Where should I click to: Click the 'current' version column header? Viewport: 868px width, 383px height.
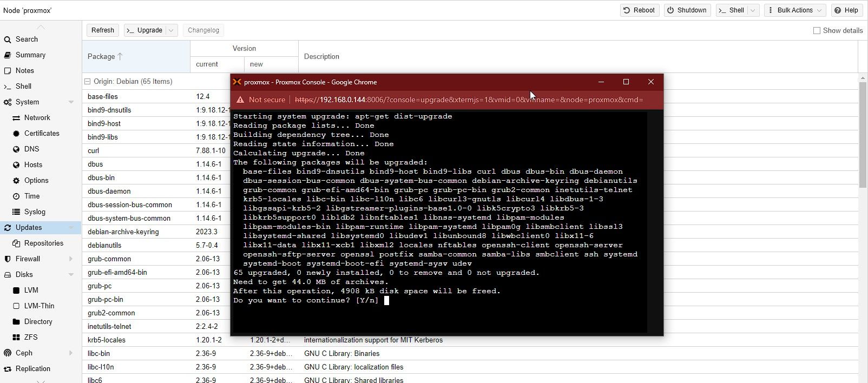[x=217, y=64]
